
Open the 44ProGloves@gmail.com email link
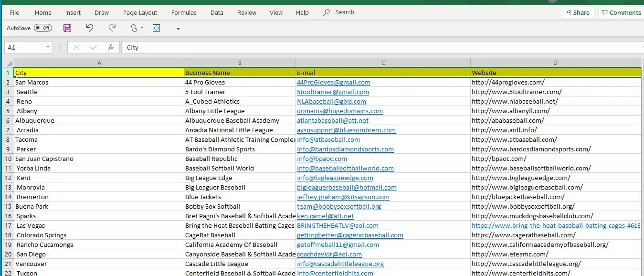333,83
